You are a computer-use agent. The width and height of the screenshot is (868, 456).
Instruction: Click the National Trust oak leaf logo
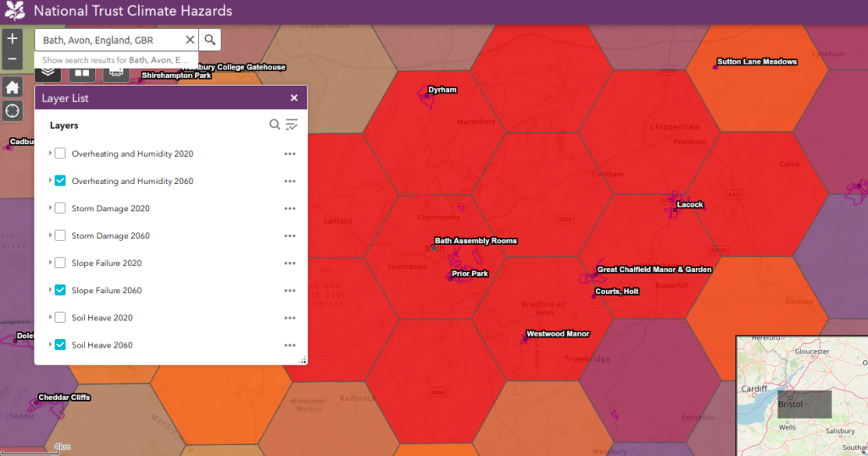tap(15, 10)
